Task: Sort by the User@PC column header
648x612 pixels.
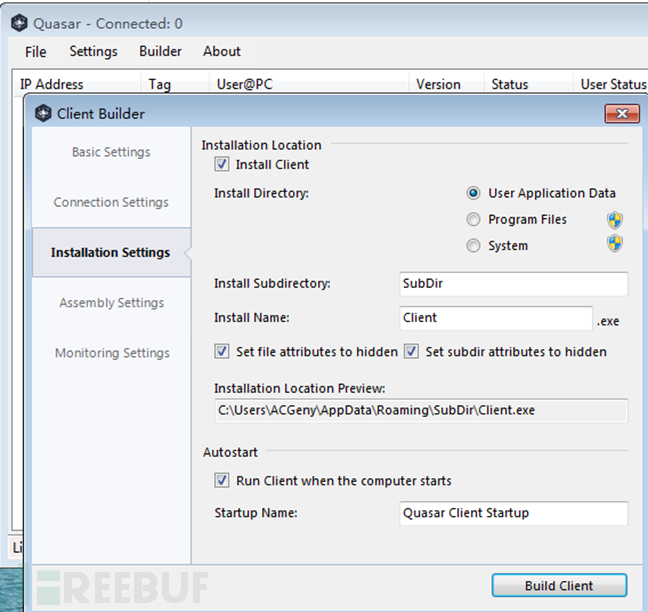Action: 309,84
